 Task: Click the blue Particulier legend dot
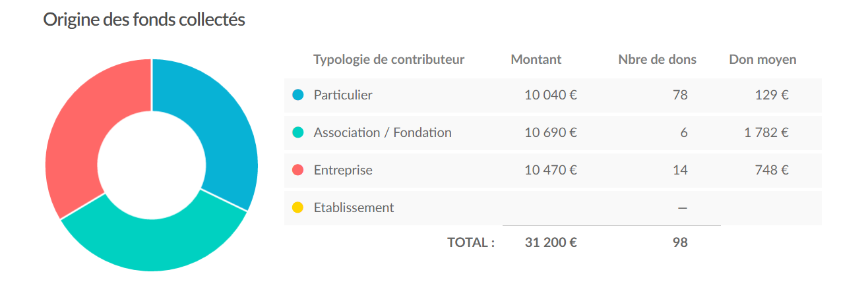[x=297, y=95]
